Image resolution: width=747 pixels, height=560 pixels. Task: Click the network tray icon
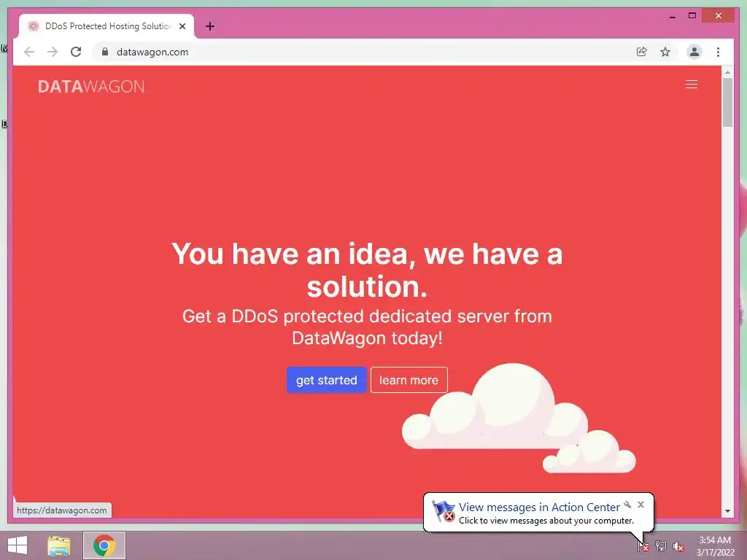[661, 546]
